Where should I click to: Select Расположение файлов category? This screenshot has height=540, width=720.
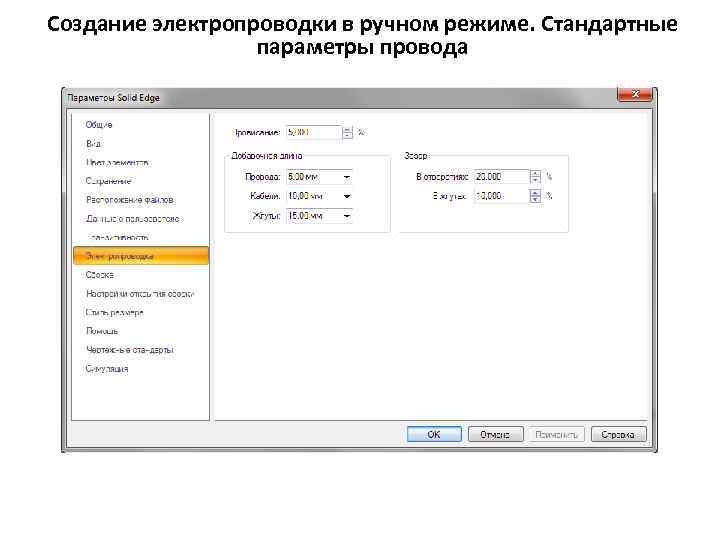coord(129,200)
